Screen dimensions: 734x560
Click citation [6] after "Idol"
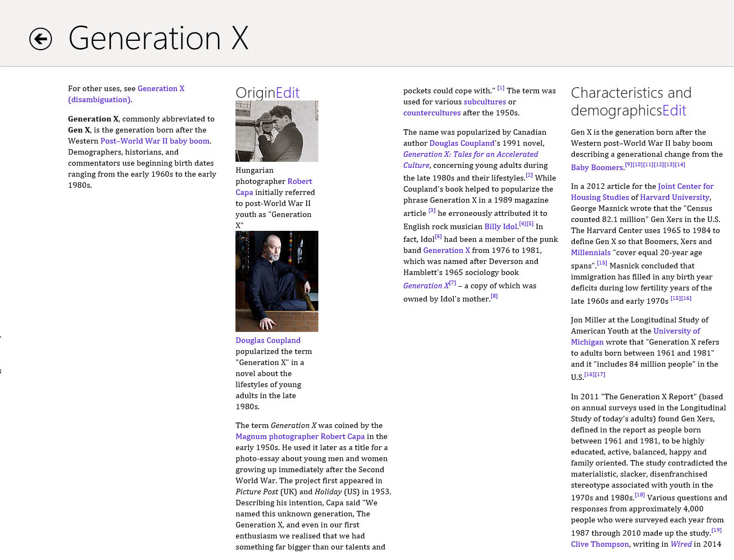click(438, 236)
